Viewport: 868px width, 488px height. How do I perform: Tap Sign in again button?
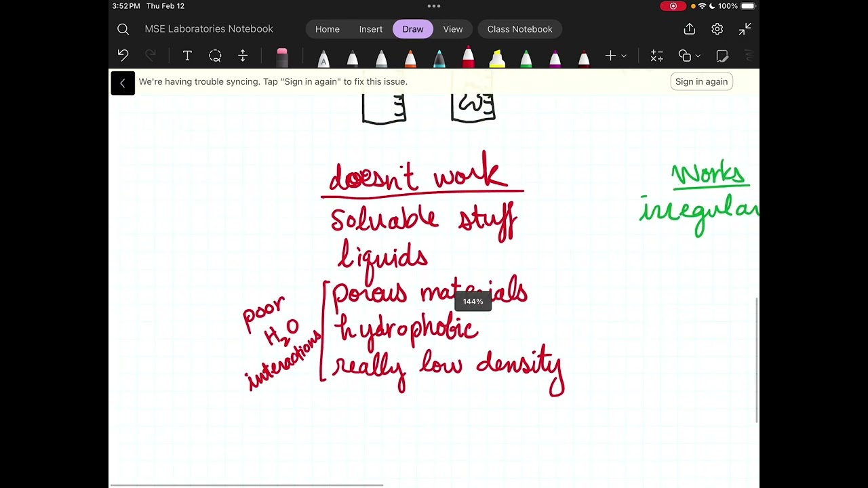tap(702, 81)
